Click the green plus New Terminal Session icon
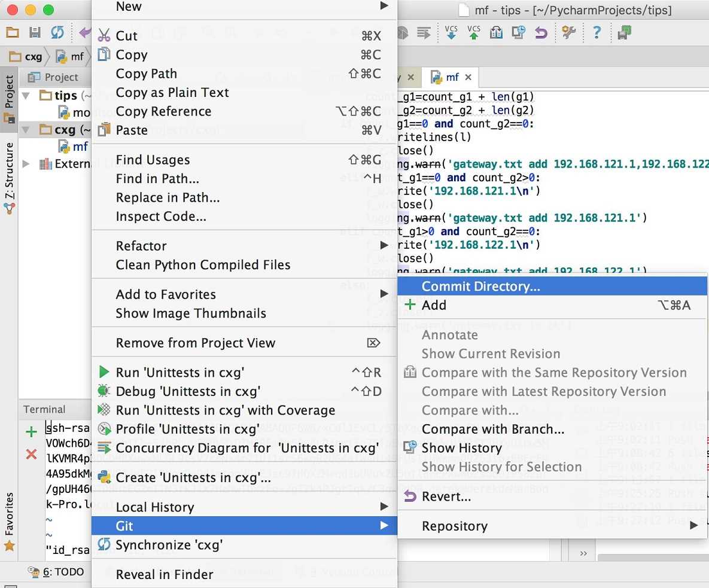This screenshot has width=709, height=588. tap(31, 431)
